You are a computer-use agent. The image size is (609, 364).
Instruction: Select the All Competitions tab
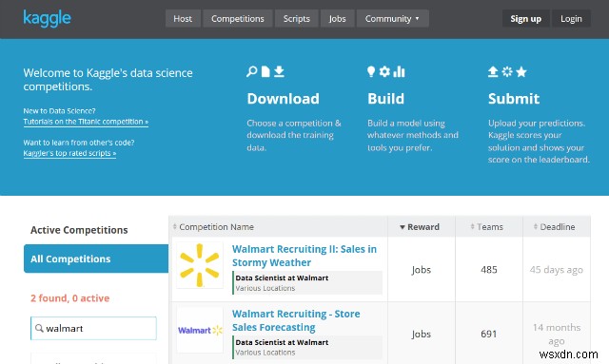point(96,259)
